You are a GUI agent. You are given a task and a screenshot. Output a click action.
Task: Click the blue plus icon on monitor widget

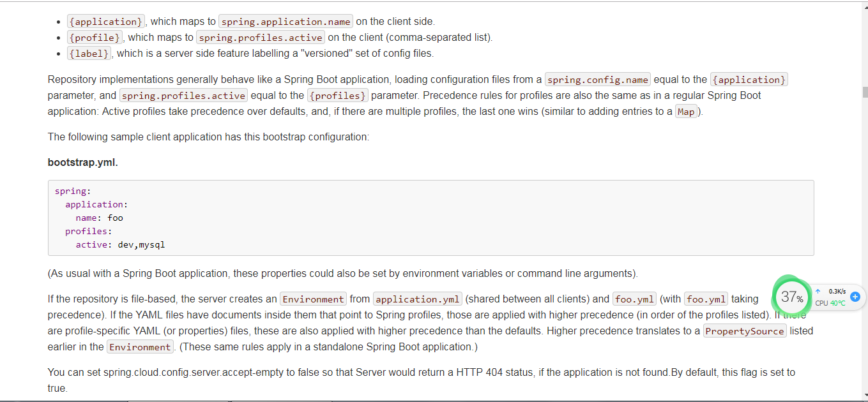pyautogui.click(x=855, y=297)
